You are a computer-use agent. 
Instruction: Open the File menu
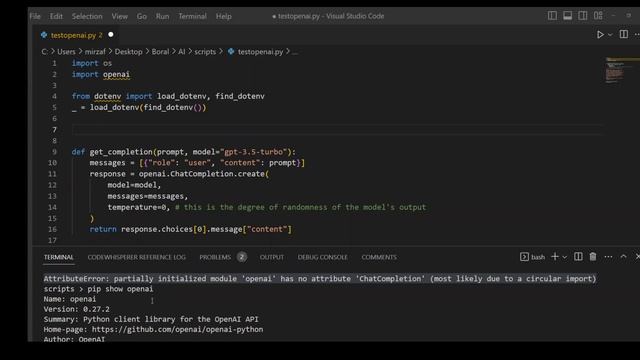coord(35,16)
